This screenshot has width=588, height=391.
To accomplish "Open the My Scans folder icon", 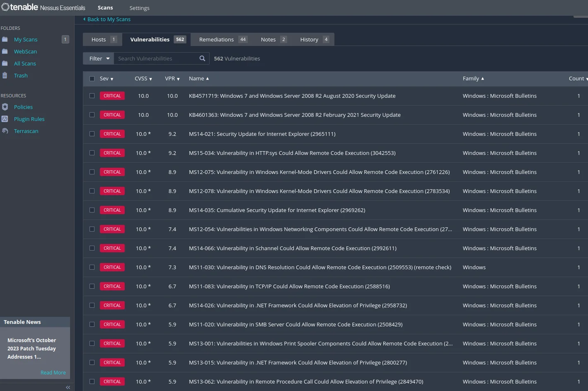I will [x=5, y=39].
